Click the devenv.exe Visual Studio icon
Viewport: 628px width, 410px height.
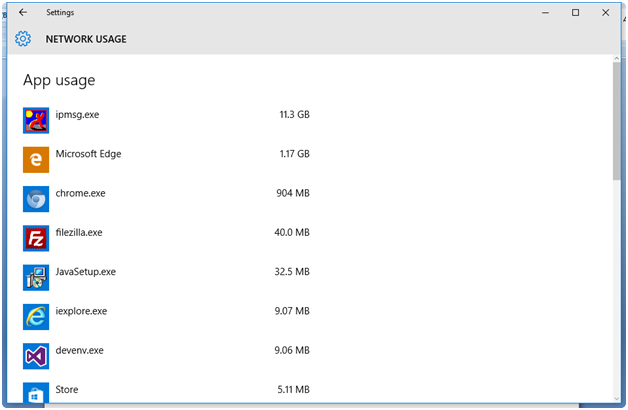pyautogui.click(x=36, y=355)
